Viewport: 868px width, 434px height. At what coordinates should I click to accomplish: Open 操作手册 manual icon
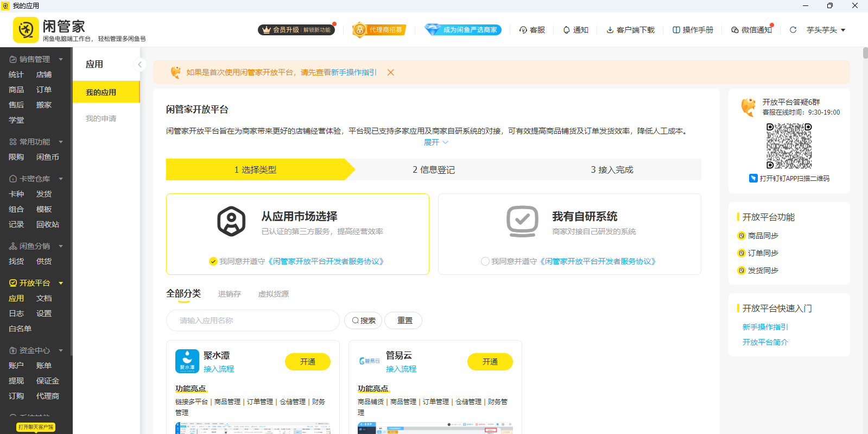676,30
